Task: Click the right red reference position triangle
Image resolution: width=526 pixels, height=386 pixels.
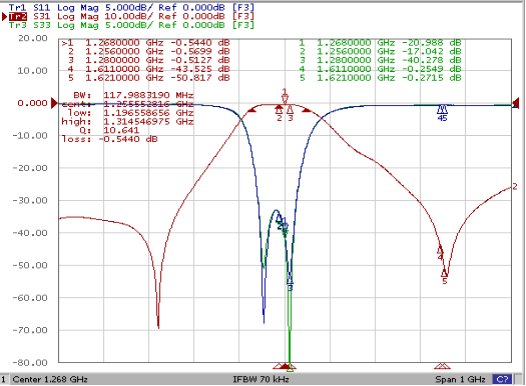Action: coord(516,104)
